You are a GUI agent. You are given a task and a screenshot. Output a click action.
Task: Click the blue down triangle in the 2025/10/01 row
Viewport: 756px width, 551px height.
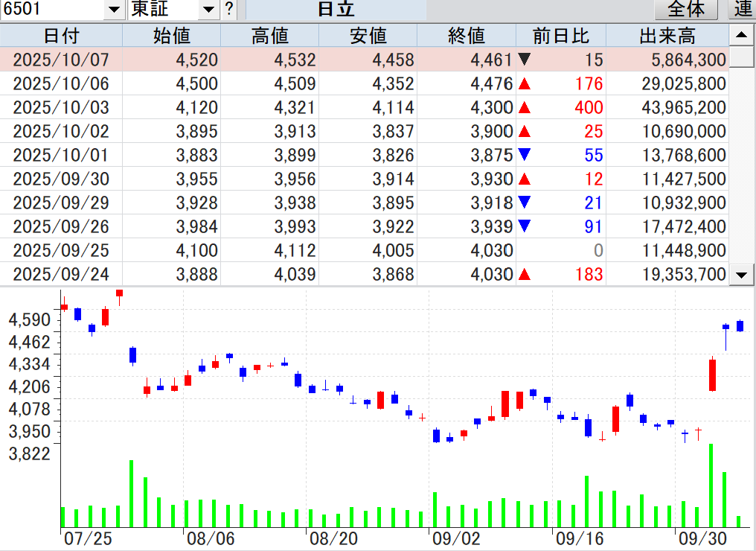pos(525,156)
